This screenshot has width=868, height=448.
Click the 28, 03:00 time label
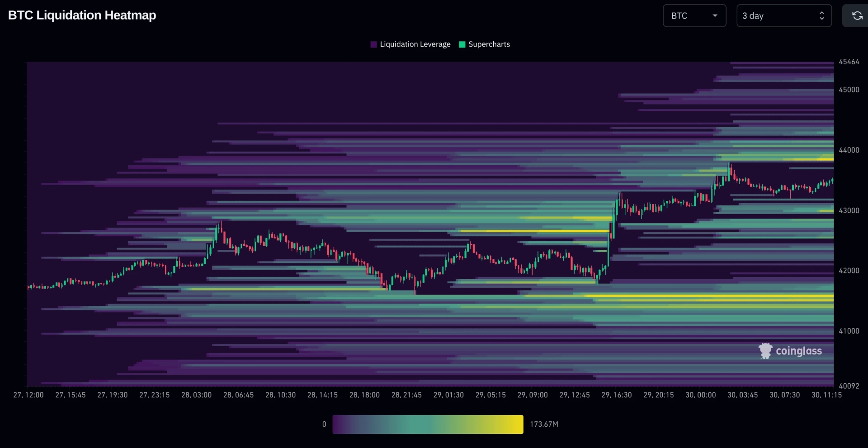[197, 395]
